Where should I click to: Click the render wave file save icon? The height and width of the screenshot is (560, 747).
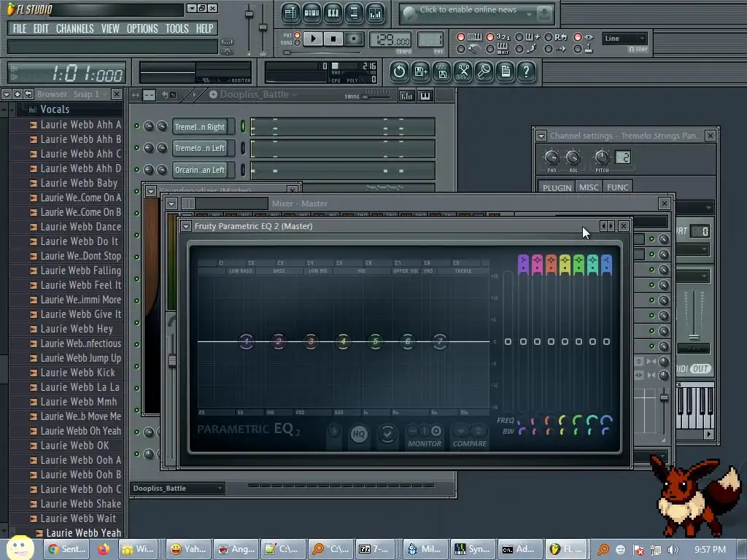click(441, 72)
